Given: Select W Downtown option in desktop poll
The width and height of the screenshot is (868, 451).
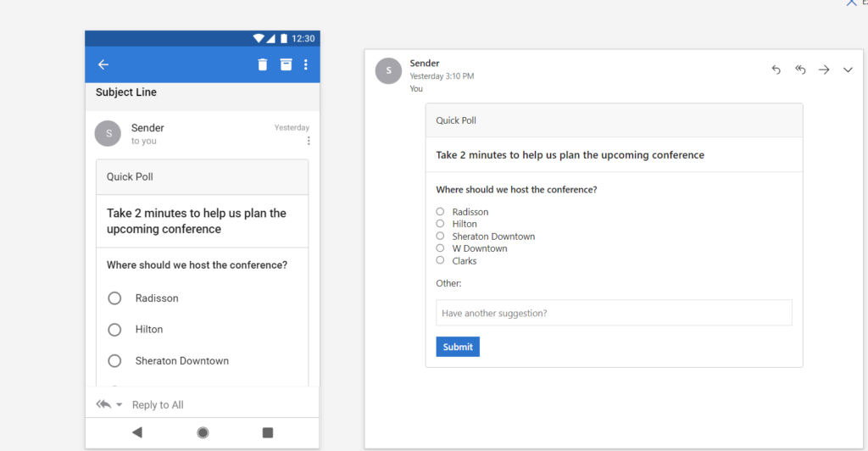Looking at the screenshot, I should (440, 248).
